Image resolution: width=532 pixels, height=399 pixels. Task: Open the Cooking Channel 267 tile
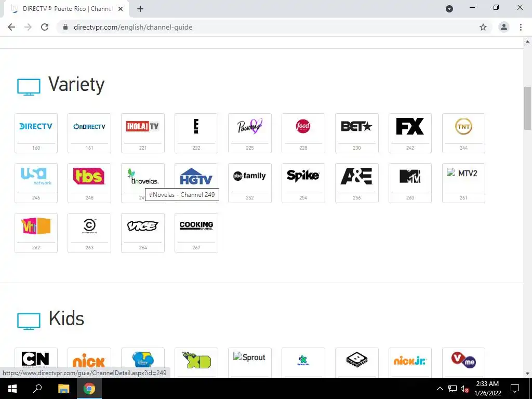click(196, 233)
